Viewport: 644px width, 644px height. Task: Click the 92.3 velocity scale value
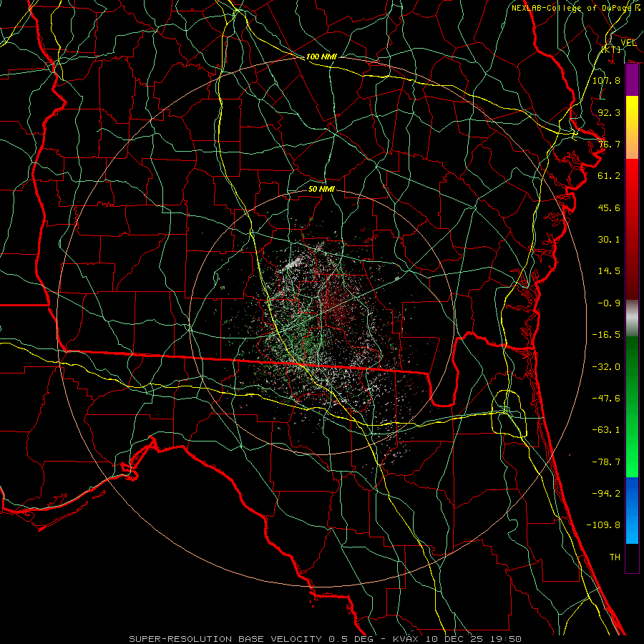[609, 112]
